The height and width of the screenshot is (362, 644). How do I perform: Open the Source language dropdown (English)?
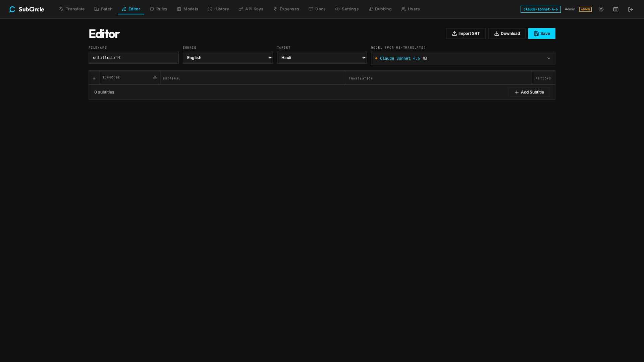(228, 58)
